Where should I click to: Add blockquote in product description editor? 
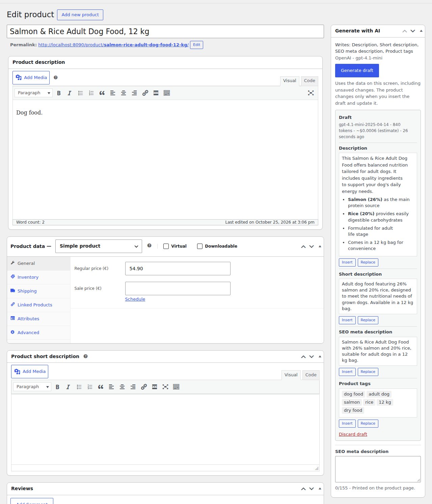(x=102, y=93)
